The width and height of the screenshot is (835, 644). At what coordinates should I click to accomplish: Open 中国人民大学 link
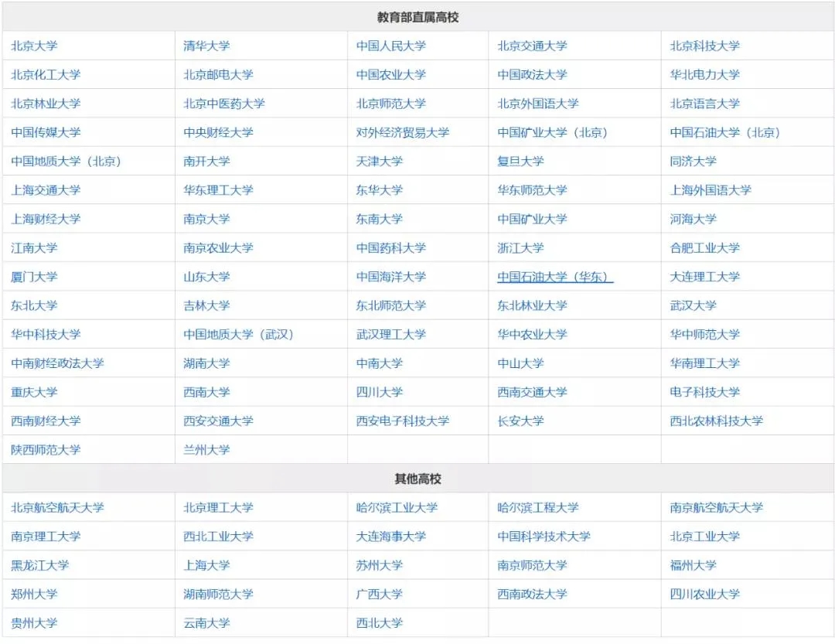(x=391, y=46)
